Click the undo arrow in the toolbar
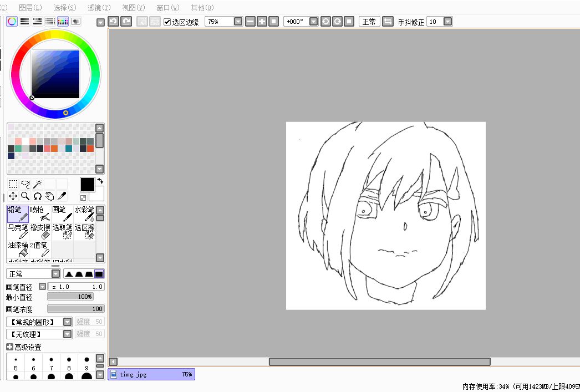This screenshot has width=580, height=392. [x=113, y=22]
